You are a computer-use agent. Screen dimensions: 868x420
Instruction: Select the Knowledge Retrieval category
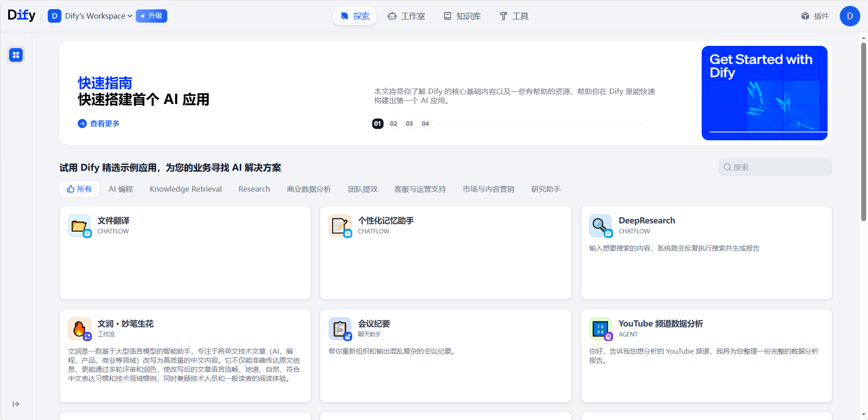click(185, 189)
